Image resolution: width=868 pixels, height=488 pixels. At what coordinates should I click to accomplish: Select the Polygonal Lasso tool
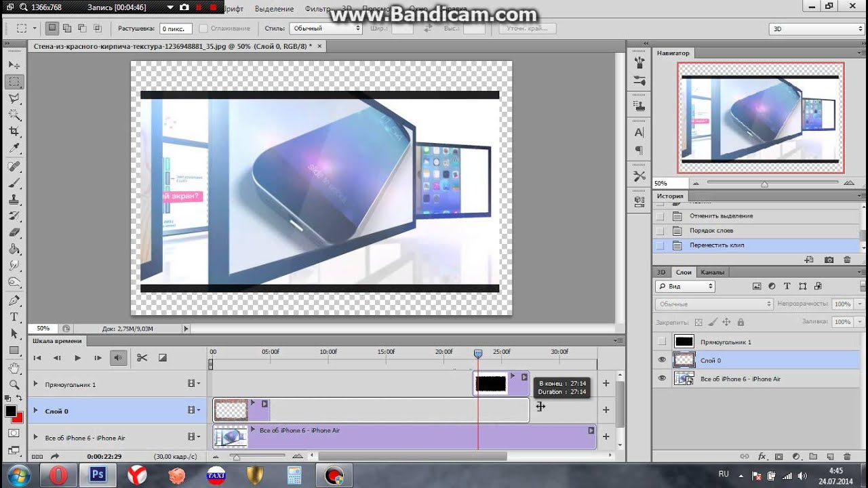[14, 98]
